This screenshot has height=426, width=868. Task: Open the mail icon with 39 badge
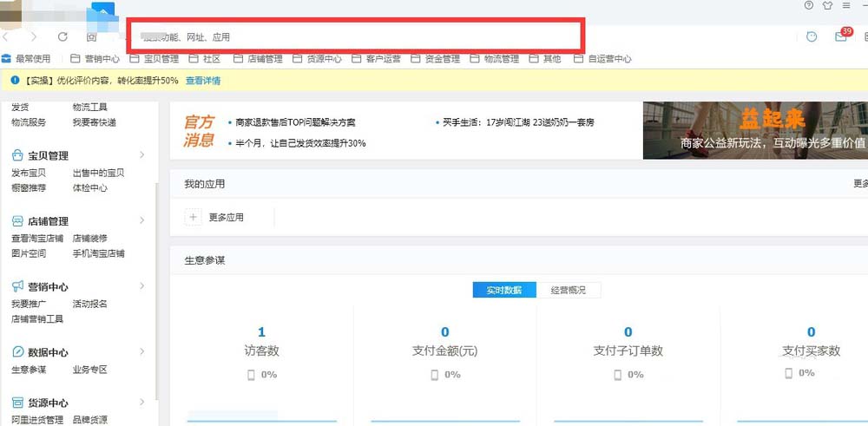click(x=843, y=36)
